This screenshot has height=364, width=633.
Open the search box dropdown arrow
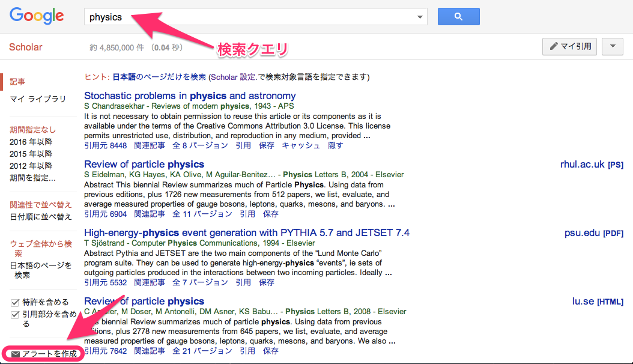[x=420, y=17]
